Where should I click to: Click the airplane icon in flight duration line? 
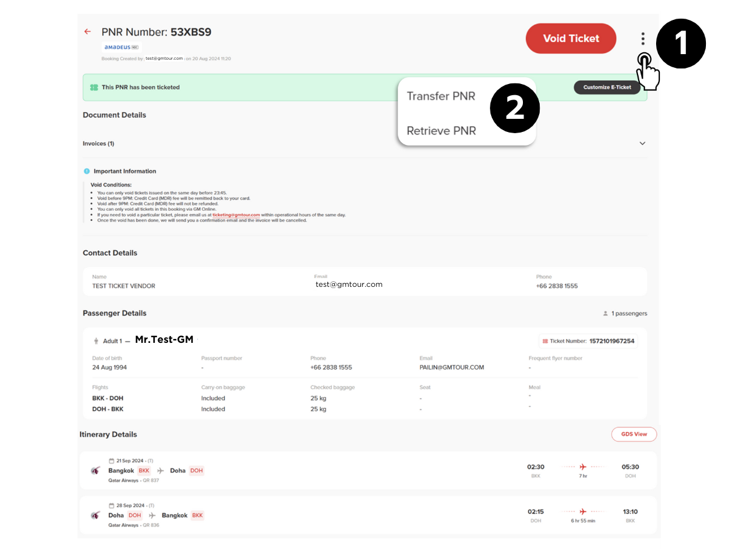click(x=582, y=467)
